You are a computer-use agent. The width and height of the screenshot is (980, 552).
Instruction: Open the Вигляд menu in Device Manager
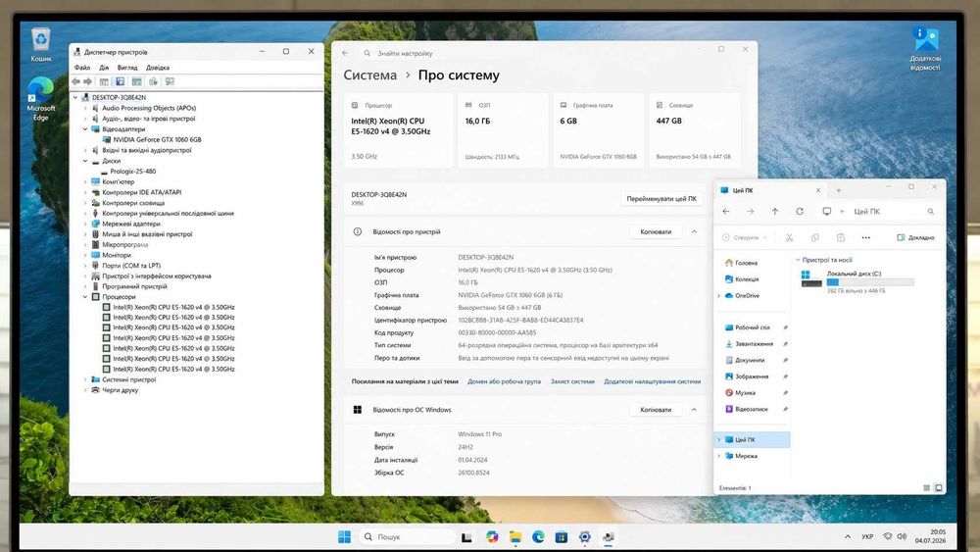126,68
